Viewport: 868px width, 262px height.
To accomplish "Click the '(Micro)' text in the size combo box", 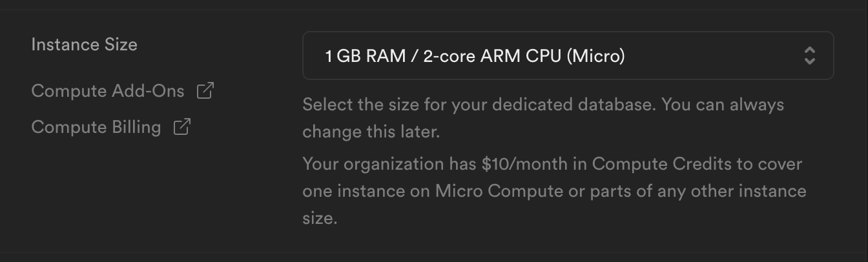I will 595,56.
